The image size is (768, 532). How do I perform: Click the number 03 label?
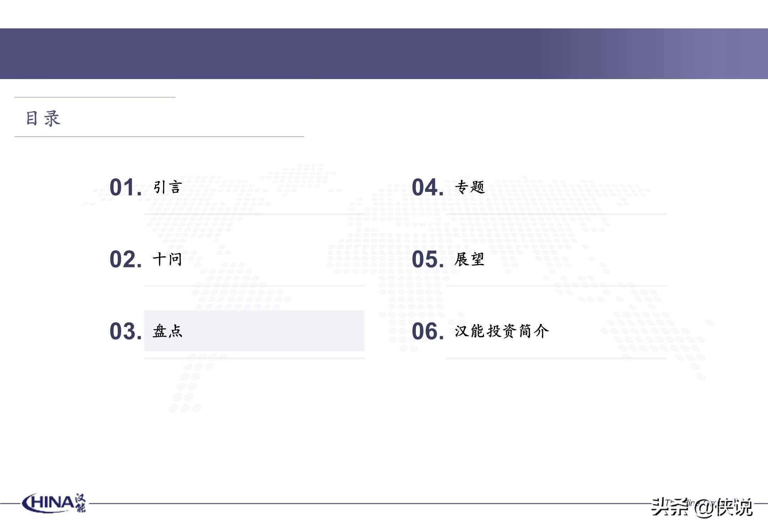126,331
